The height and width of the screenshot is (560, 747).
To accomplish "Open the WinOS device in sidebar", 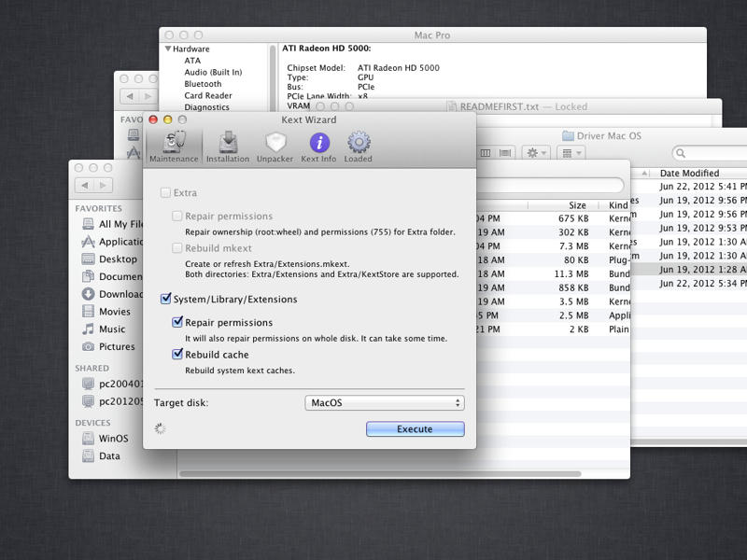I will tap(106, 438).
